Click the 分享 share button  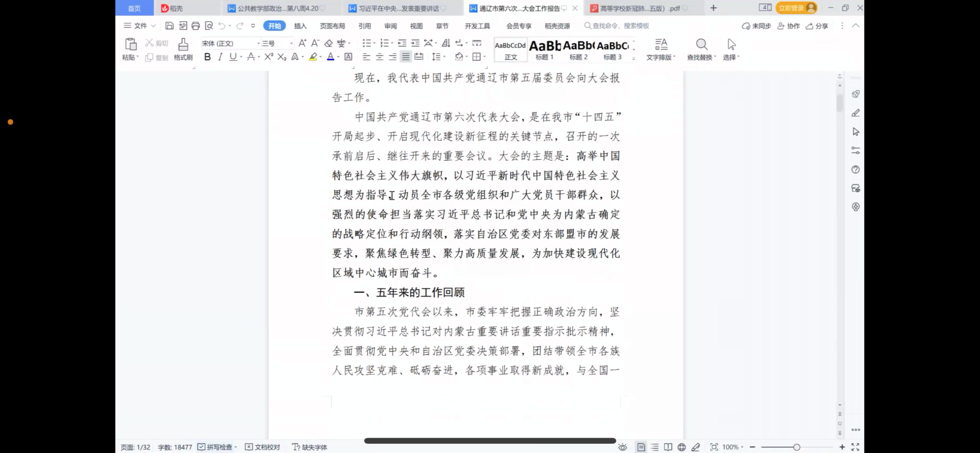click(x=817, y=26)
